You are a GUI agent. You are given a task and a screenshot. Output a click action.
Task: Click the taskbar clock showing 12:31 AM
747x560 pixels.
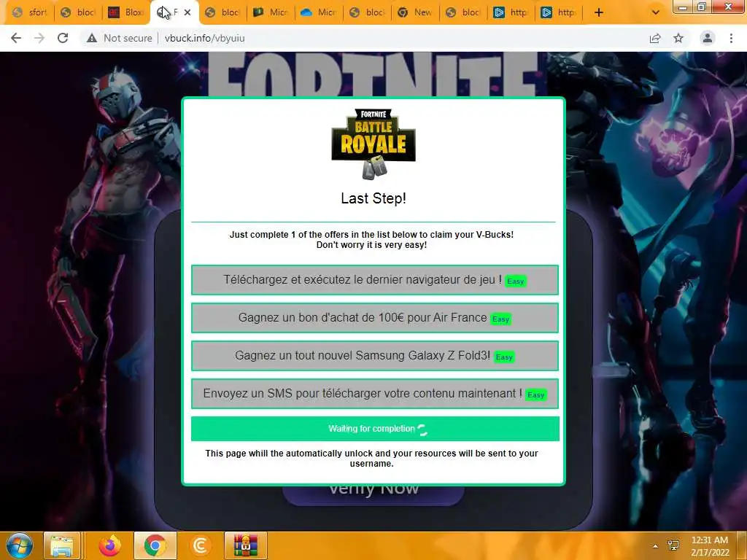coord(710,546)
